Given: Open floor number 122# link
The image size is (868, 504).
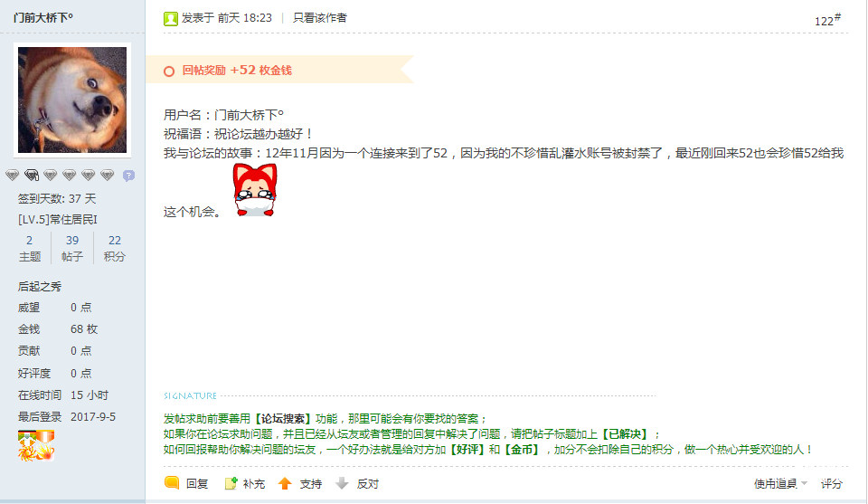Looking at the screenshot, I should pyautogui.click(x=827, y=21).
